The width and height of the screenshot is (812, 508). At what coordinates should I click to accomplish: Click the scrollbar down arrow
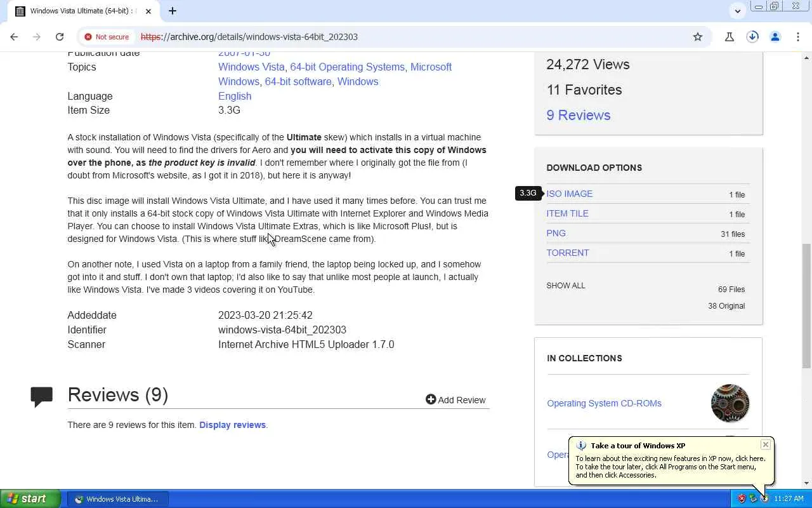[x=806, y=484]
